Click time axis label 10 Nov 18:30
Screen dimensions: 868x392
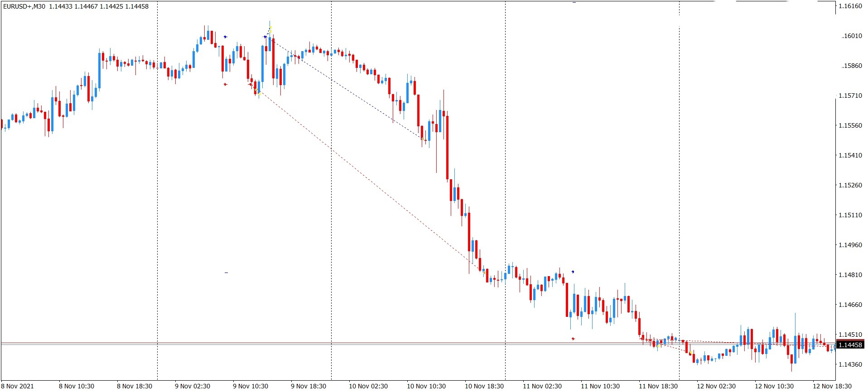484,386
